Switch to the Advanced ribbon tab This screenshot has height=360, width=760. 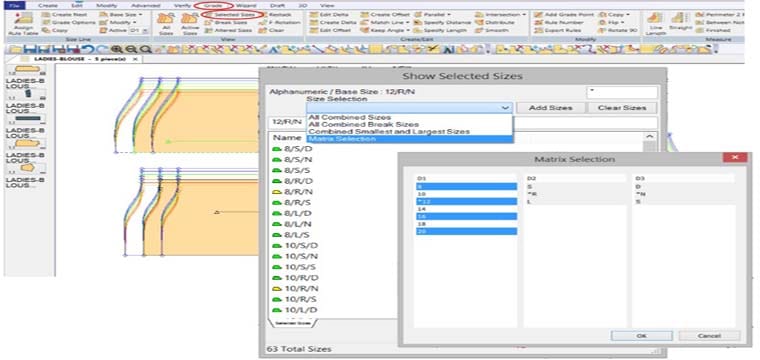coord(145,5)
